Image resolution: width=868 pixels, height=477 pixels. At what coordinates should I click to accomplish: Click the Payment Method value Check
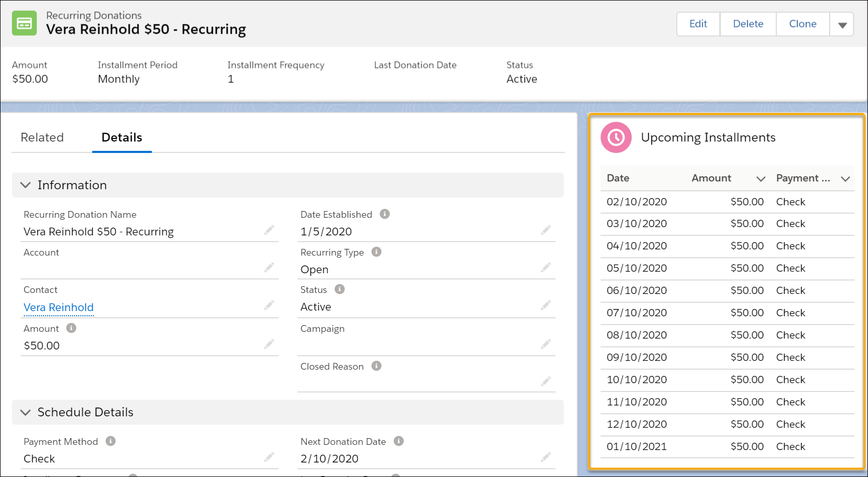tap(39, 459)
